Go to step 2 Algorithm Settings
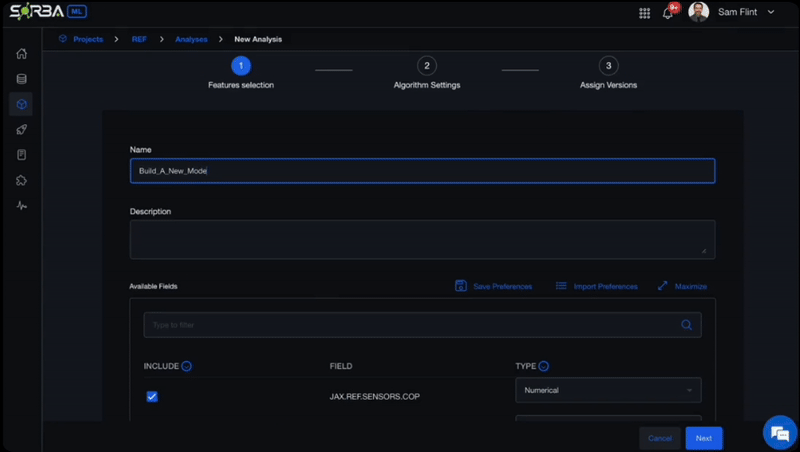The height and width of the screenshot is (452, 800). tap(427, 66)
